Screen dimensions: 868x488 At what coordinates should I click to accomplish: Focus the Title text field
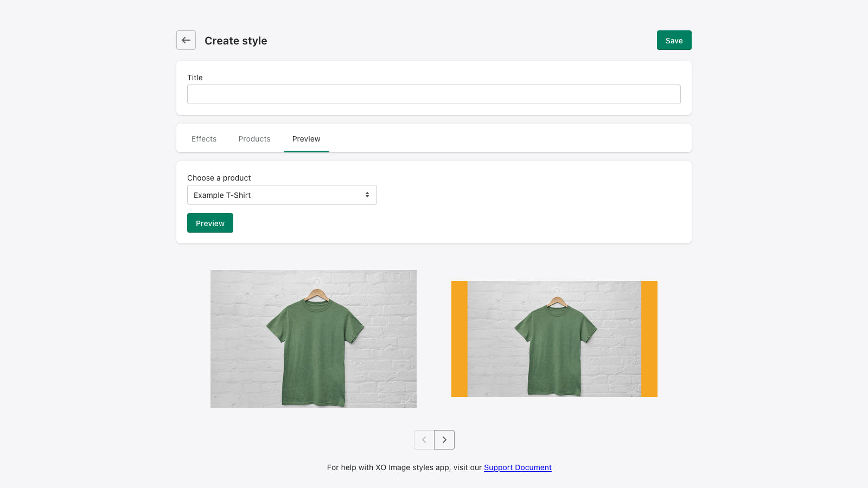(x=433, y=94)
